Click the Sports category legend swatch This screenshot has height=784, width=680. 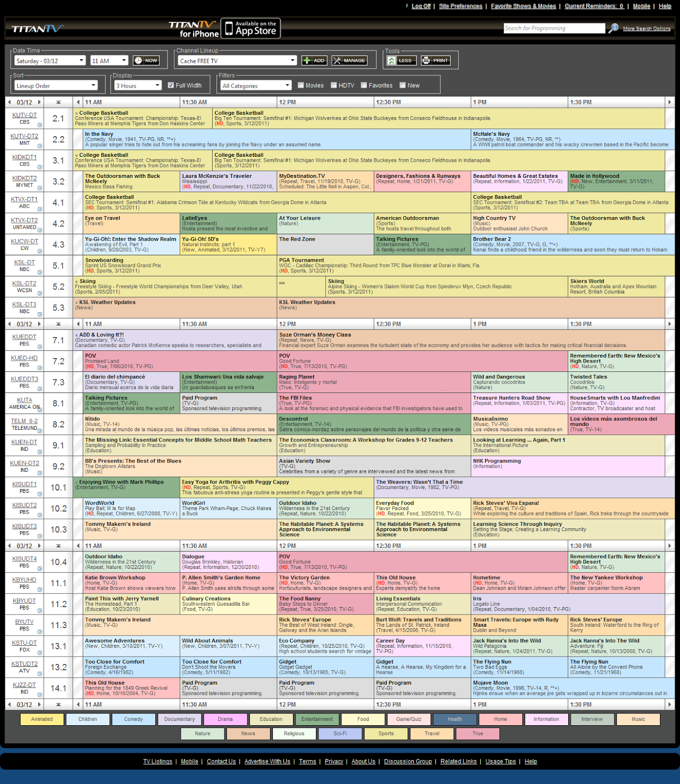click(386, 734)
